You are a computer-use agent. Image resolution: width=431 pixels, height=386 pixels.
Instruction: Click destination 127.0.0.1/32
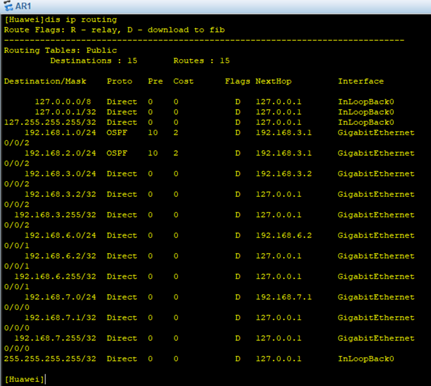click(65, 112)
